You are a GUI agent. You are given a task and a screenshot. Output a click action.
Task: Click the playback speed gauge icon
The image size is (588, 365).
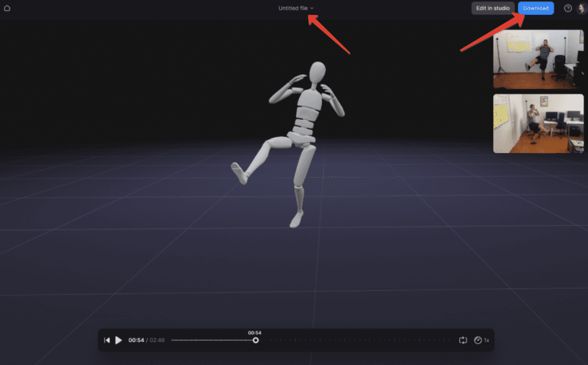[x=478, y=340]
